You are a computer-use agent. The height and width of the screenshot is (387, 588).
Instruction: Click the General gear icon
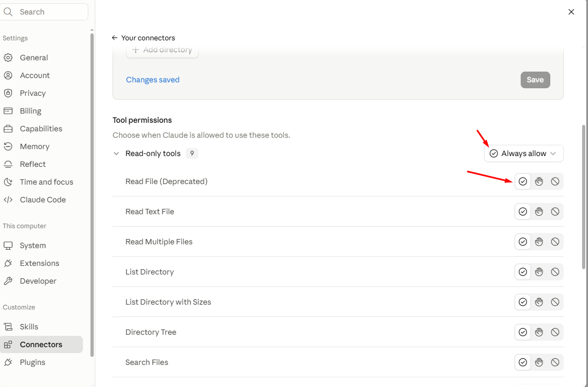point(8,58)
